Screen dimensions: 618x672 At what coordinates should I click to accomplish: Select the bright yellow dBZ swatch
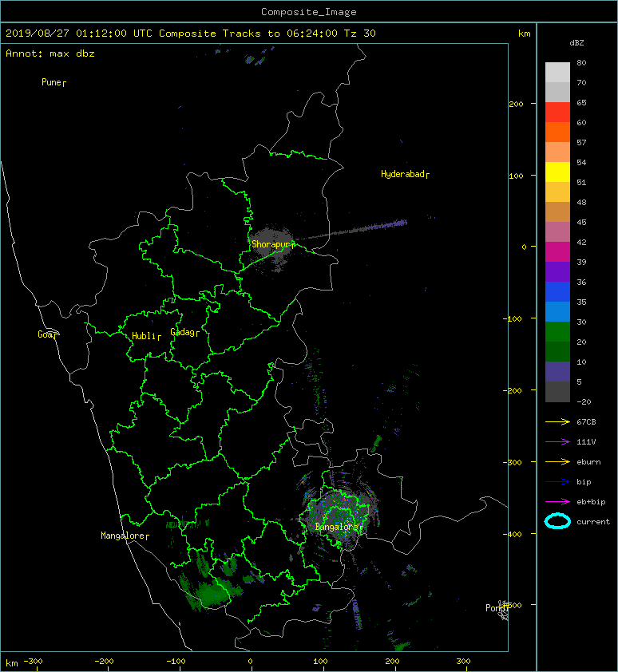(557, 172)
